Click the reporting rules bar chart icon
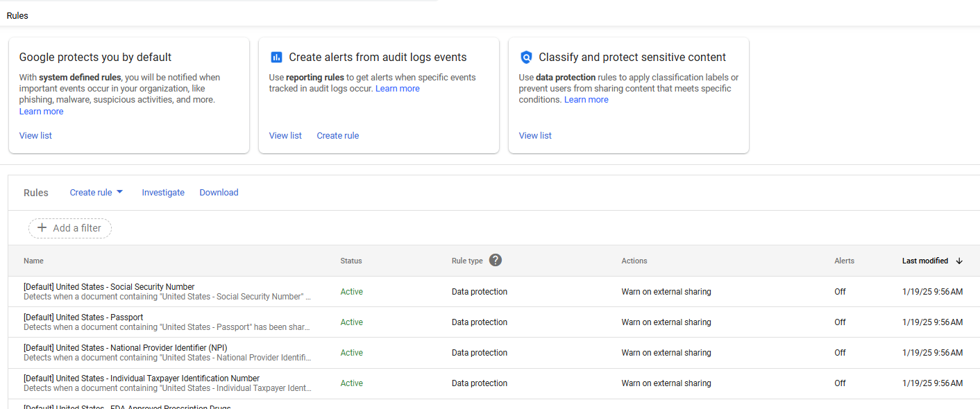 [276, 58]
